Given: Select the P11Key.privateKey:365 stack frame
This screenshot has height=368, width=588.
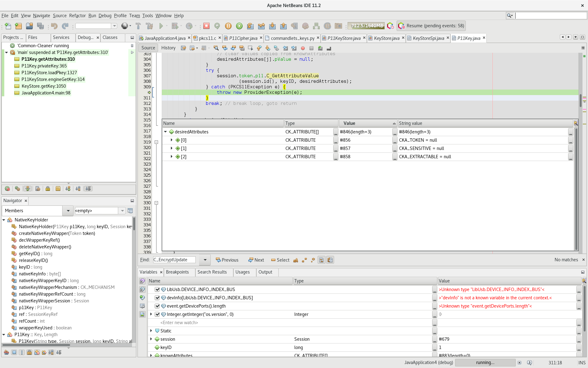Looking at the screenshot, I should [x=44, y=66].
